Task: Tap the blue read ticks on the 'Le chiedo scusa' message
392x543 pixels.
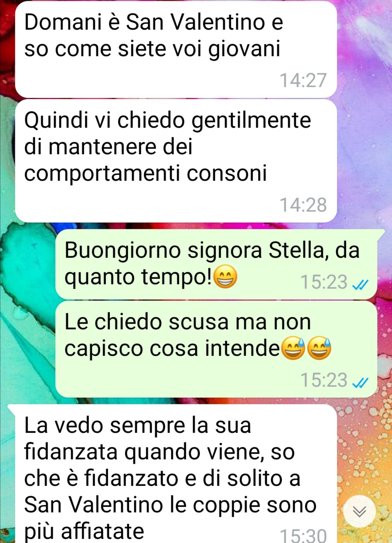Action: pos(360,382)
